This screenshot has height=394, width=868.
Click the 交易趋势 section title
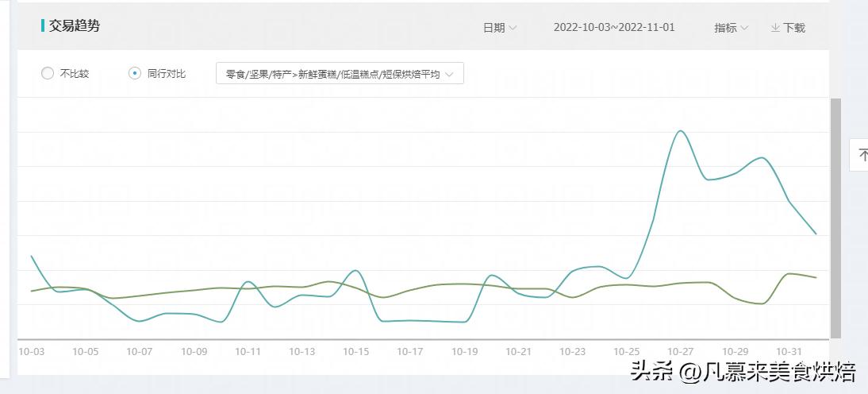tap(75, 25)
